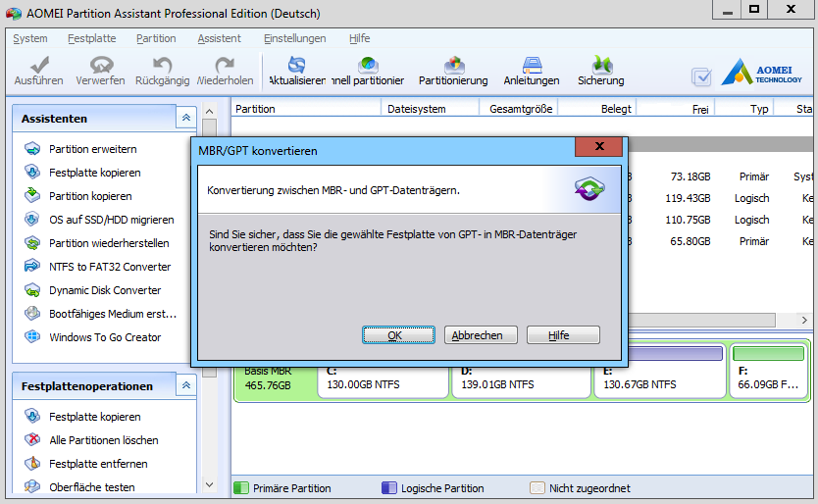The width and height of the screenshot is (818, 504).
Task: Click the AOMEI app icon in title bar
Action: [x=14, y=14]
